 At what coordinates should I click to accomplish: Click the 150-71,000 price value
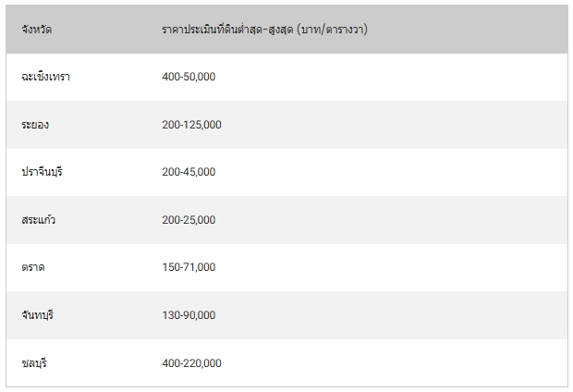(189, 267)
